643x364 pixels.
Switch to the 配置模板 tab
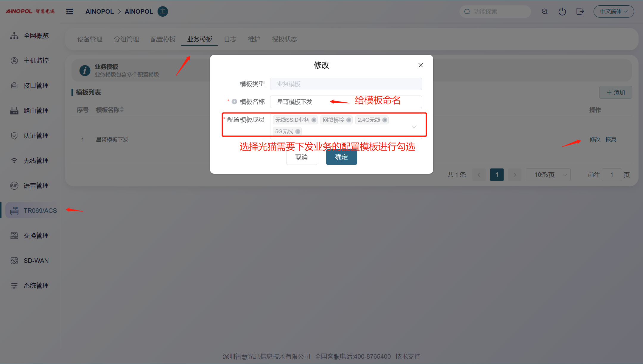163,39
